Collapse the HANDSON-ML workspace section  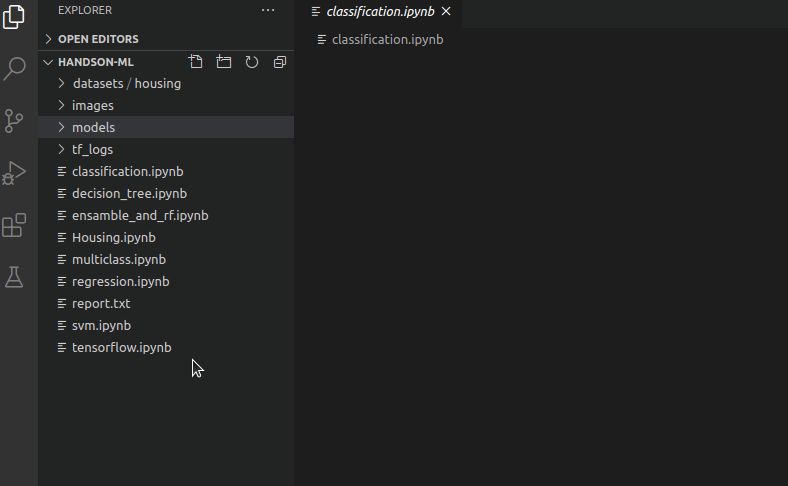(95, 62)
